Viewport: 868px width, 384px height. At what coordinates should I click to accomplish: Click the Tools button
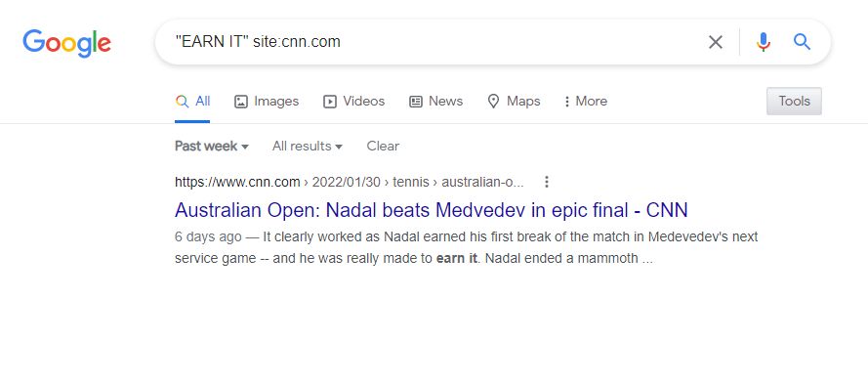click(x=794, y=102)
